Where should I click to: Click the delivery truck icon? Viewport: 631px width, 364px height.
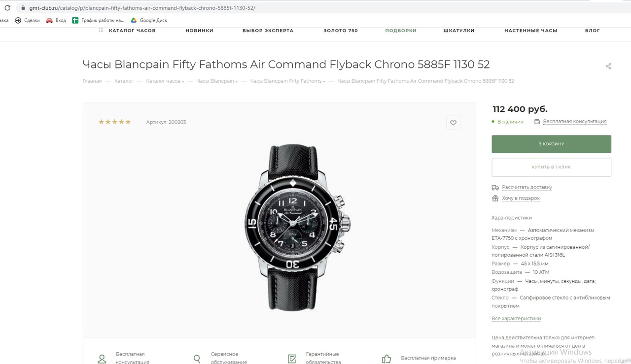495,188
